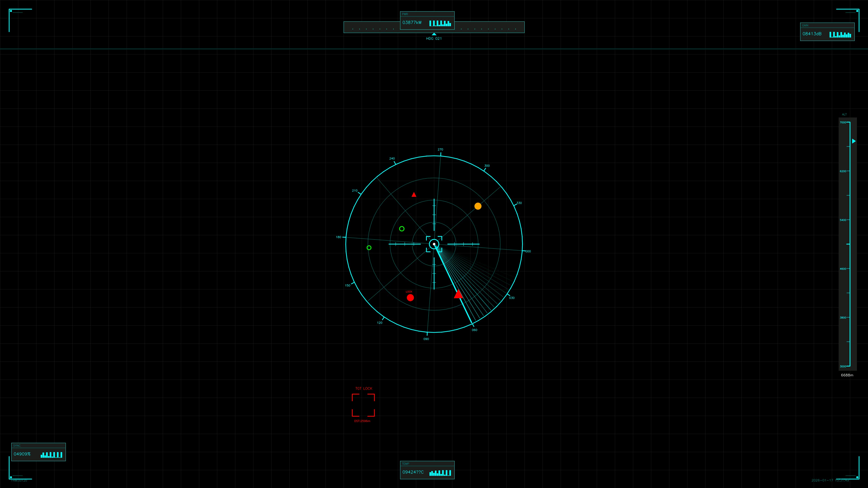Viewport: 868px width, 488px height.
Task: Expand the GAIN readout panel
Action: tap(827, 32)
